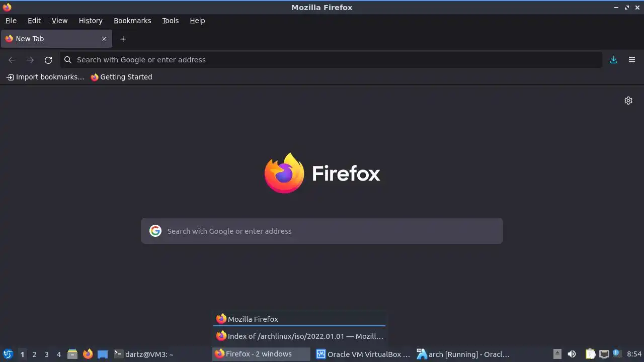Click the Firefox window menu icon in the title bar
Image resolution: width=644 pixels, height=362 pixels.
click(x=7, y=7)
